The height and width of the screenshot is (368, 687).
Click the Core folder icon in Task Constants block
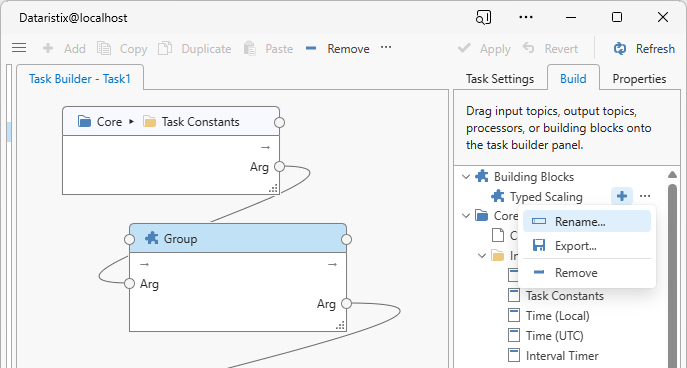tap(84, 121)
